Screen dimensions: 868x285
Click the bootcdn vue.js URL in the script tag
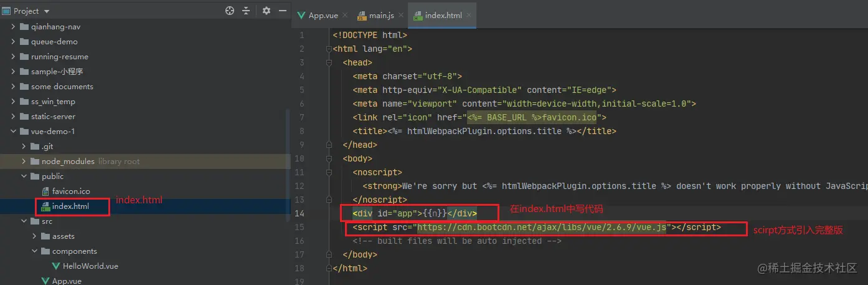pos(542,227)
